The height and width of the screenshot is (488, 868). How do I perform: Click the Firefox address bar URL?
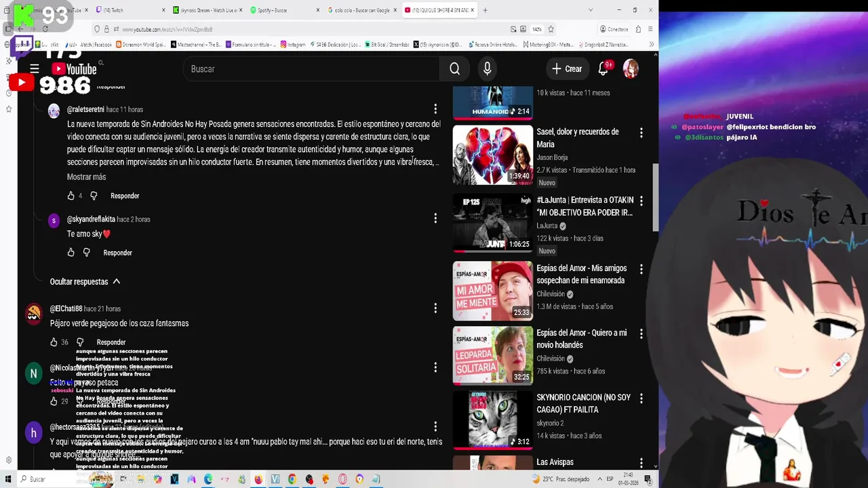[x=167, y=29]
